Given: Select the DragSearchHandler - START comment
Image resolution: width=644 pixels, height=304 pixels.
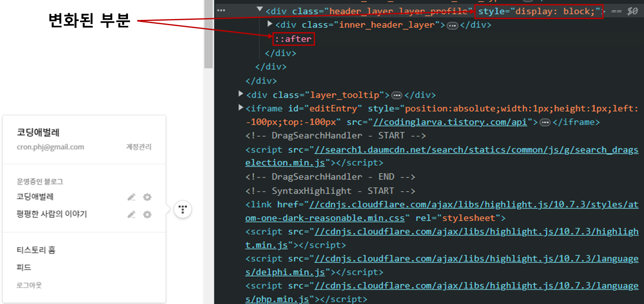Looking at the screenshot, I should 336,136.
